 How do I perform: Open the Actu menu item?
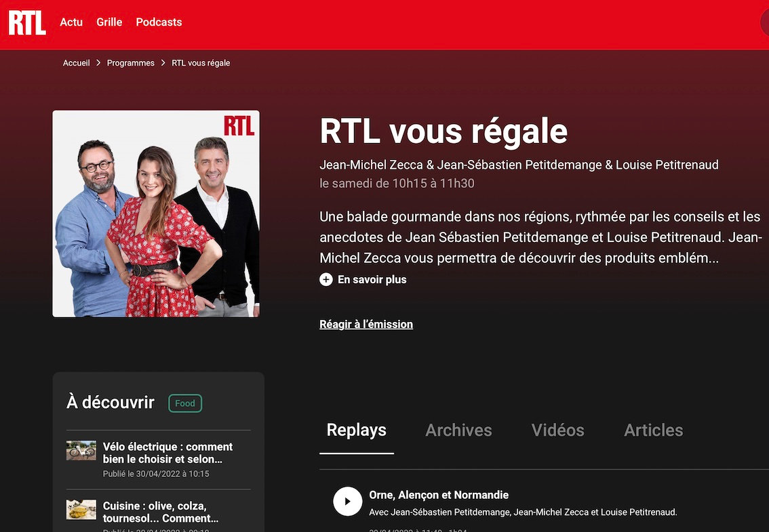(x=71, y=22)
